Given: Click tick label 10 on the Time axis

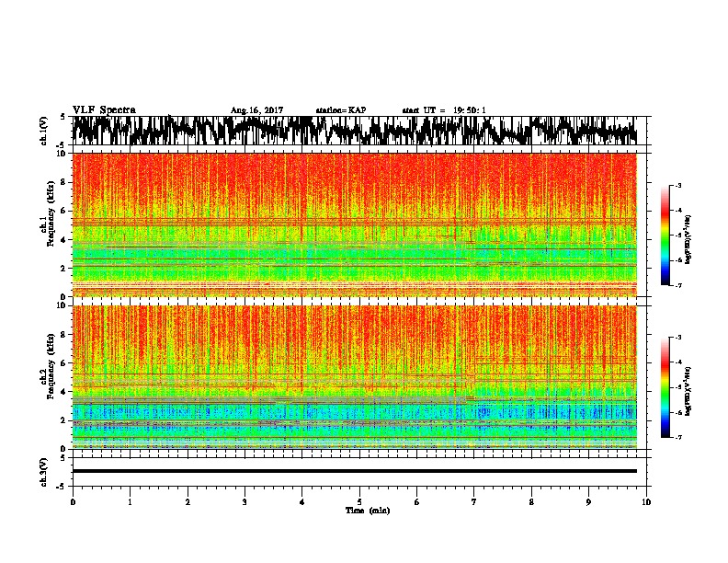Looking at the screenshot, I should [x=646, y=502].
